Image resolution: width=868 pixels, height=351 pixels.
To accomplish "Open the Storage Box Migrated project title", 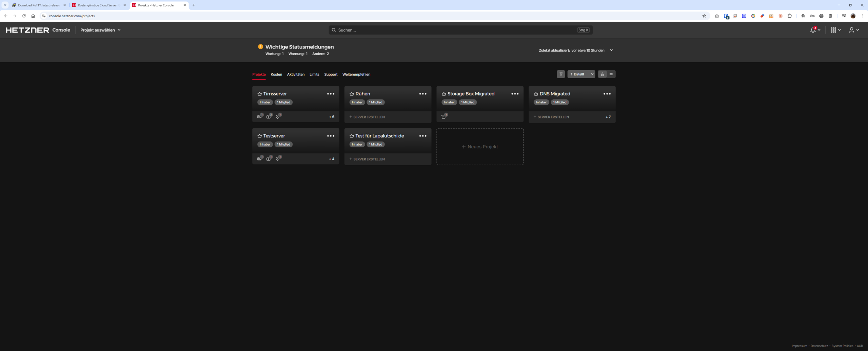I will point(471,94).
